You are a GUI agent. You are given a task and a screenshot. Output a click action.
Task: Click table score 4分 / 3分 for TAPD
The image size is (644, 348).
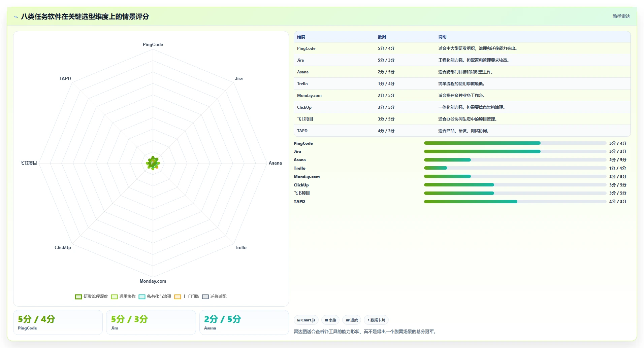pyautogui.click(x=386, y=131)
